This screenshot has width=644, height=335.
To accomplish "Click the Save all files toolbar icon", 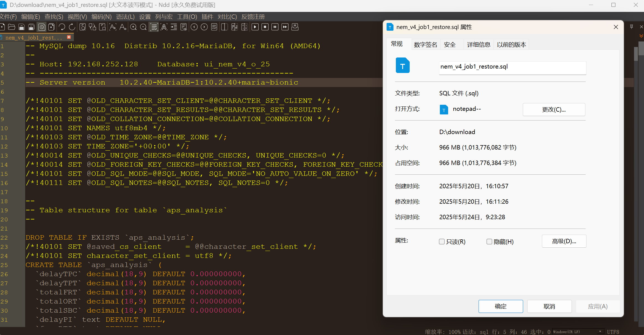I will [x=32, y=27].
